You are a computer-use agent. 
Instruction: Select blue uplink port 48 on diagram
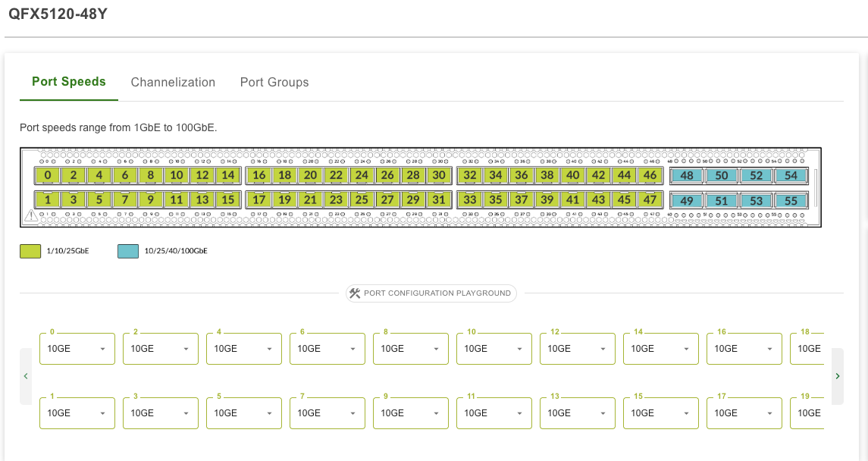pos(686,176)
